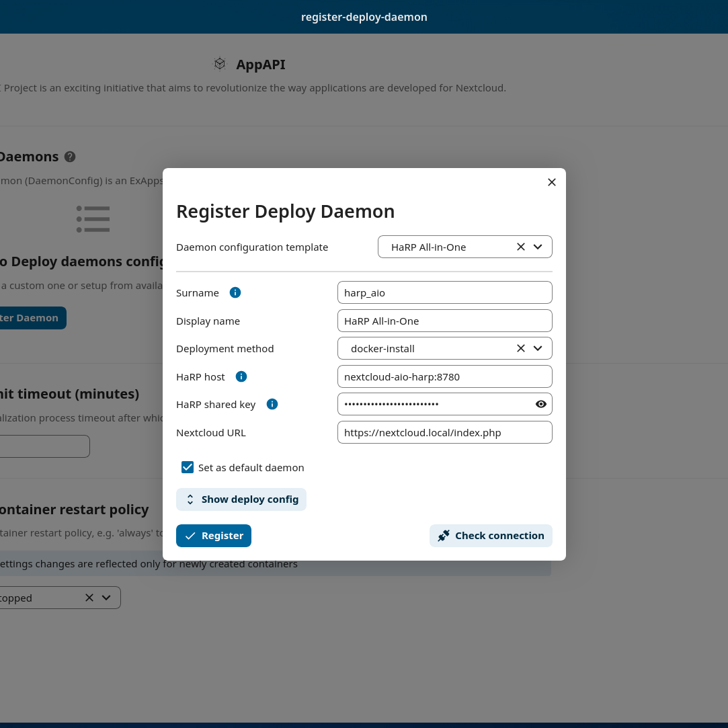This screenshot has width=728, height=728.
Task: Click the info icon next to Surname
Action: pos(235,292)
